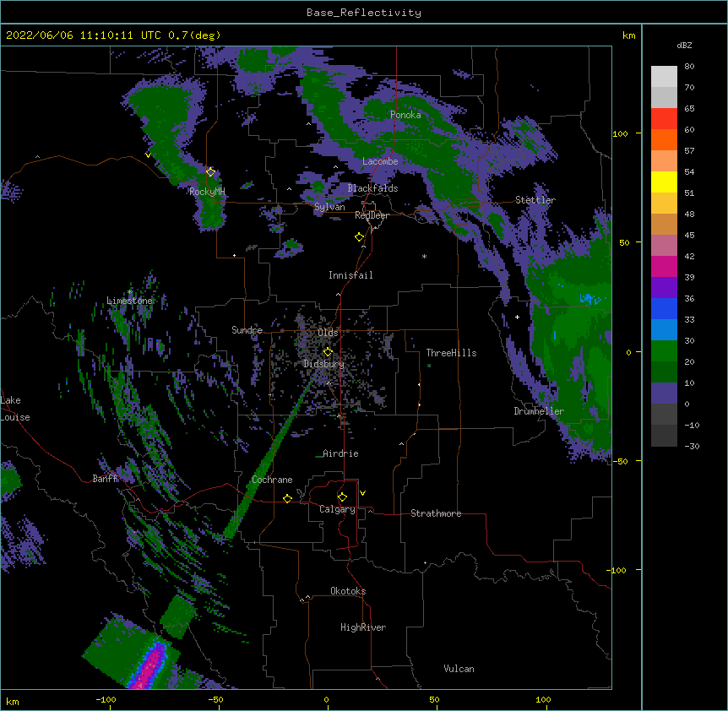Click the blue echo patch northeast of Drumheller
Image resolution: width=728 pixels, height=711 pixels.
[589, 298]
